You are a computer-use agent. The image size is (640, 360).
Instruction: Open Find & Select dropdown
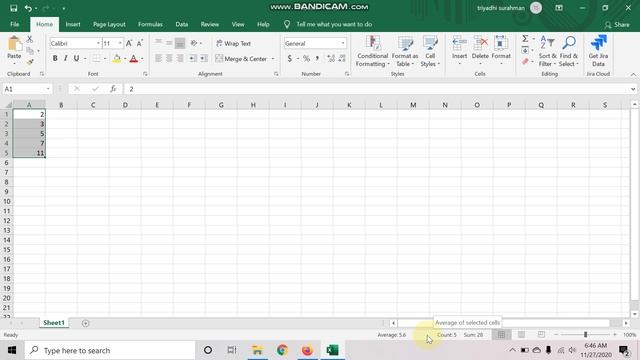coord(569,51)
